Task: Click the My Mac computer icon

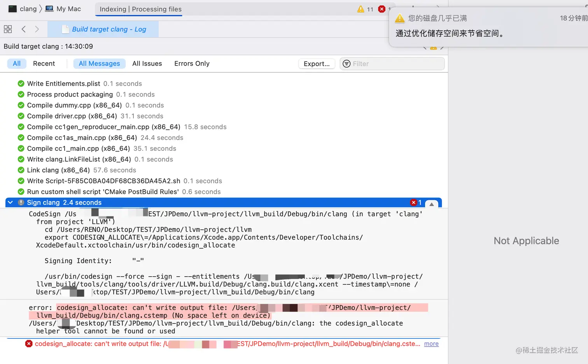Action: tap(49, 9)
